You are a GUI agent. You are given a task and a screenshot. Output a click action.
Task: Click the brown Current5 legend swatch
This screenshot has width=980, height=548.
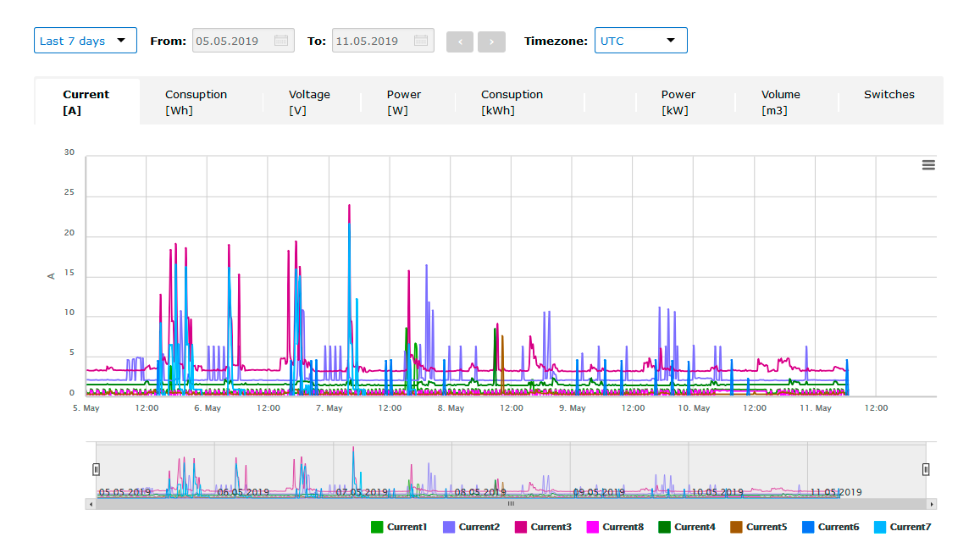pyautogui.click(x=736, y=528)
